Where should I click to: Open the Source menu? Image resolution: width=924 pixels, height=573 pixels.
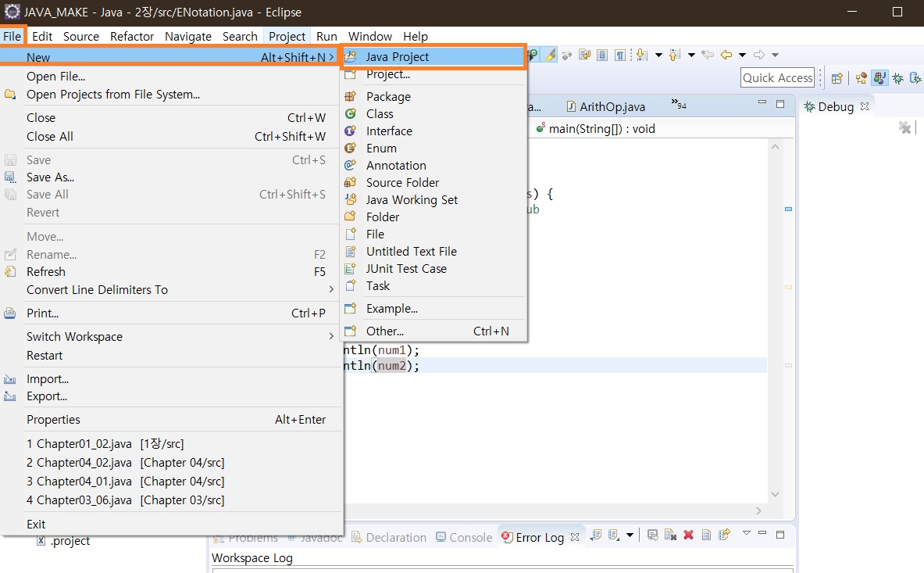pos(81,36)
